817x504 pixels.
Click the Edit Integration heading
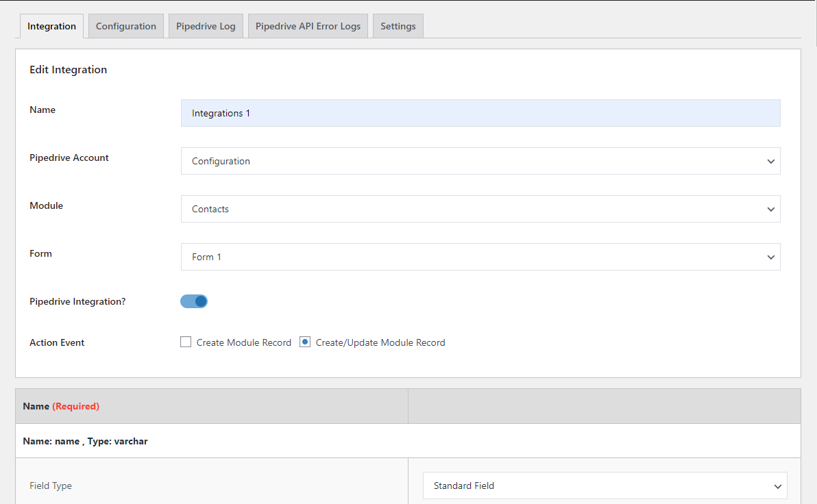point(69,70)
